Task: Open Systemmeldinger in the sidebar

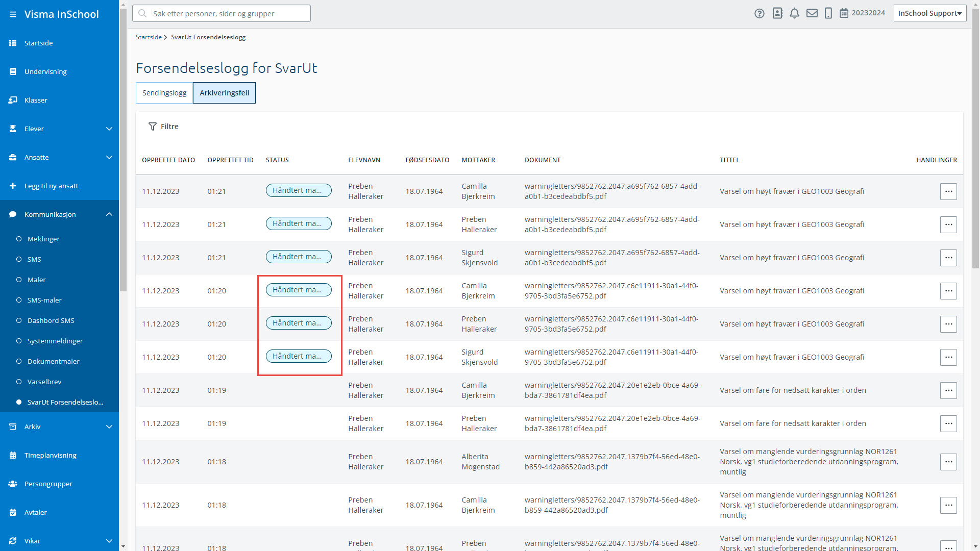Action: 55,341
